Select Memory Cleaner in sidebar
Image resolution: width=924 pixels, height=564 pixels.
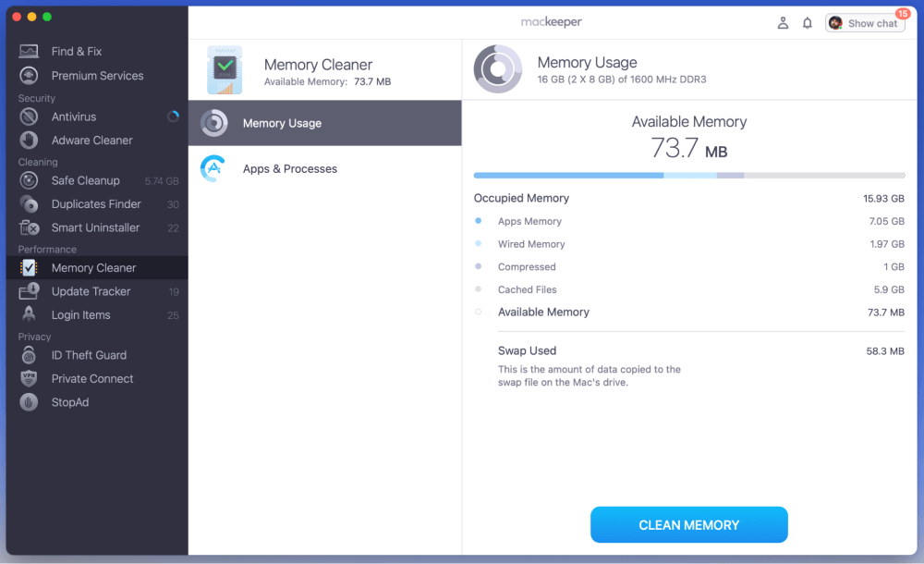point(97,268)
